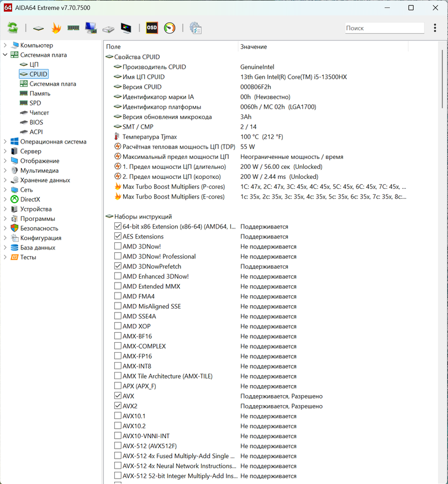Toggle the AVX2 checkbox

[118, 406]
